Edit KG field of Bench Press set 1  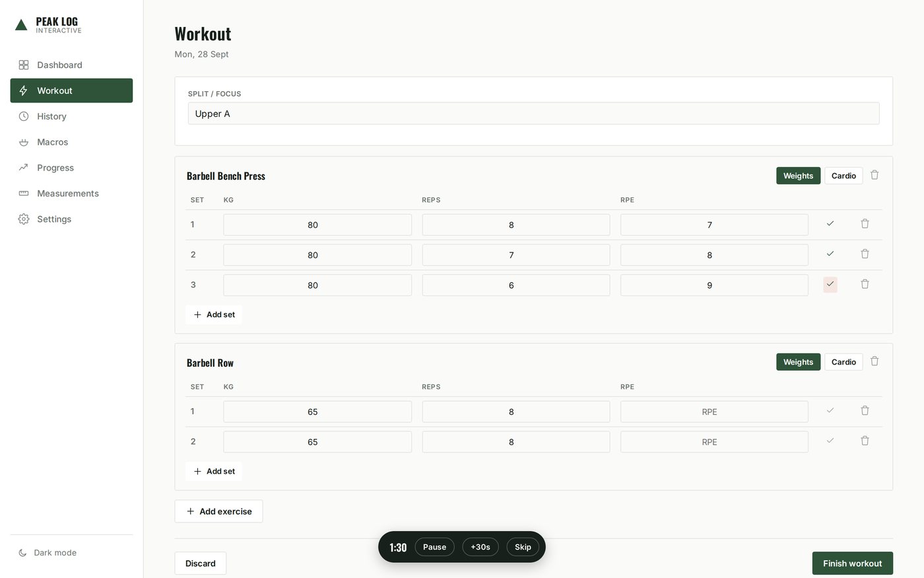click(317, 225)
